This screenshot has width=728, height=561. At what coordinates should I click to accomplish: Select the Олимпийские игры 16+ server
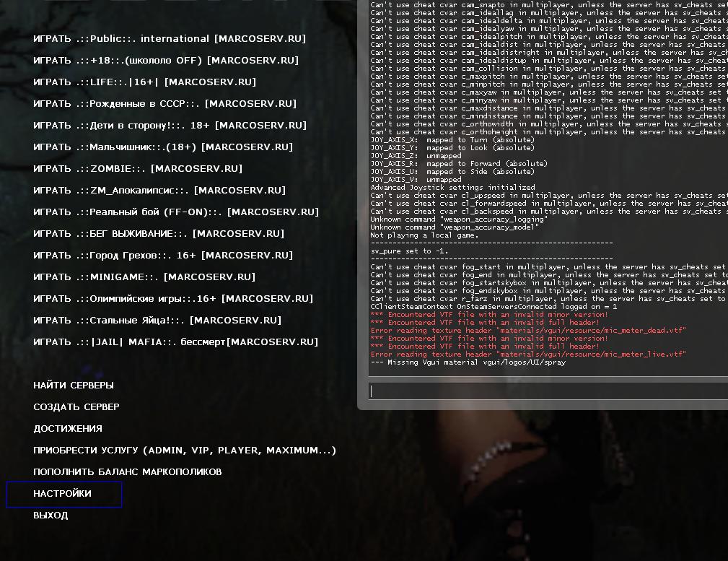pyautogui.click(x=173, y=299)
